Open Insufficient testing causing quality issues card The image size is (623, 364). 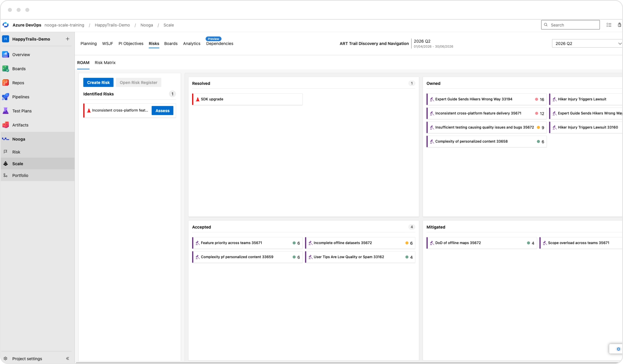point(486,128)
